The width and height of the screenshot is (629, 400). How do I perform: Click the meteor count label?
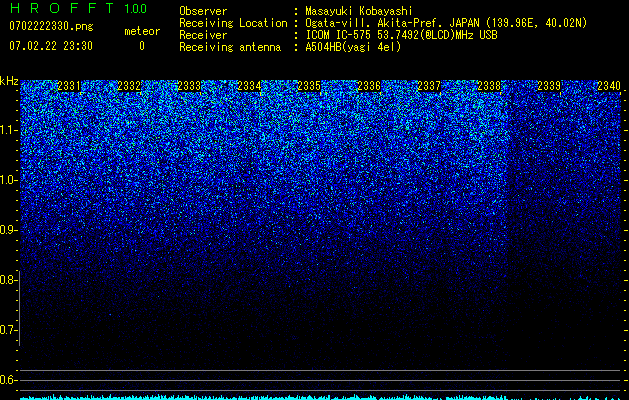[142, 31]
